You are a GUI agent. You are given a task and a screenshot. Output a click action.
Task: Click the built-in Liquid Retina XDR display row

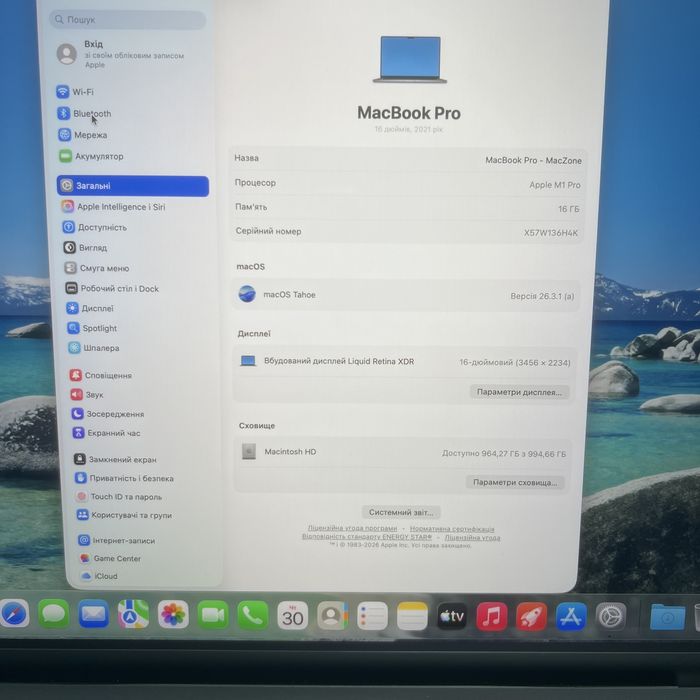pos(404,362)
